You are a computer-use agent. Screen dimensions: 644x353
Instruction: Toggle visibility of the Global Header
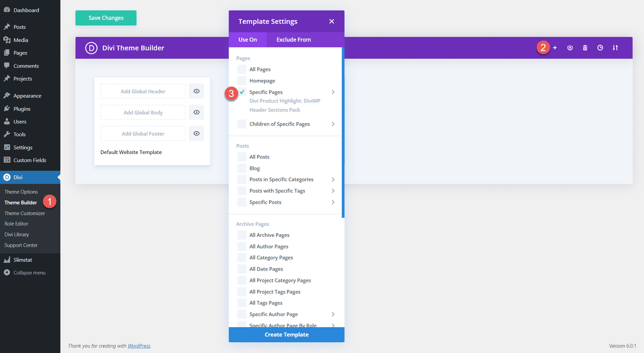coord(196,91)
